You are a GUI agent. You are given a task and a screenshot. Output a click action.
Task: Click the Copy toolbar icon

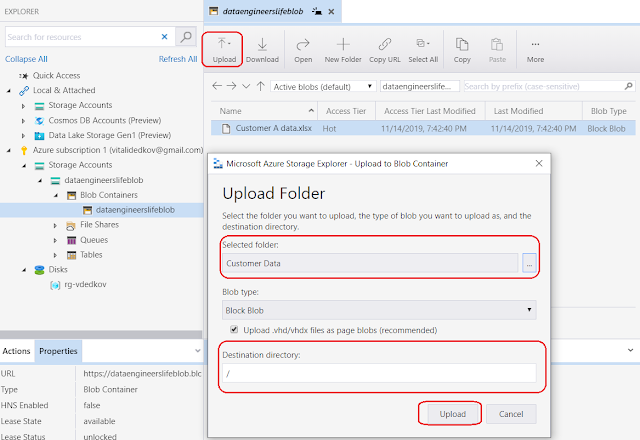click(462, 50)
